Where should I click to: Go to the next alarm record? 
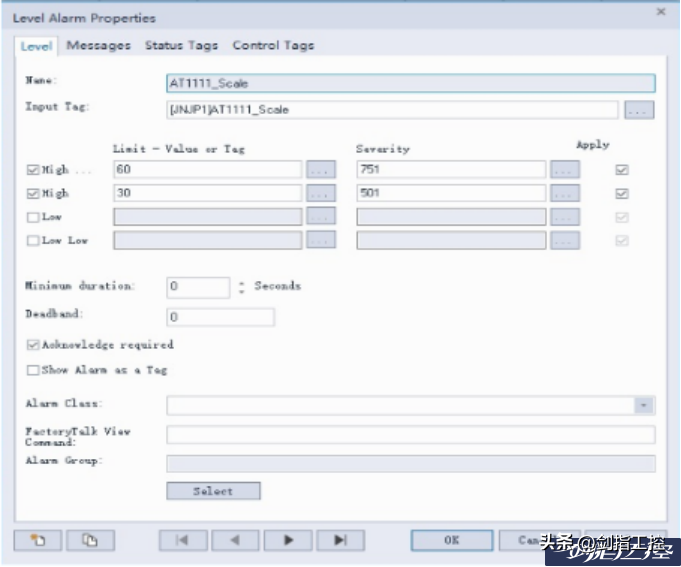coord(288,540)
